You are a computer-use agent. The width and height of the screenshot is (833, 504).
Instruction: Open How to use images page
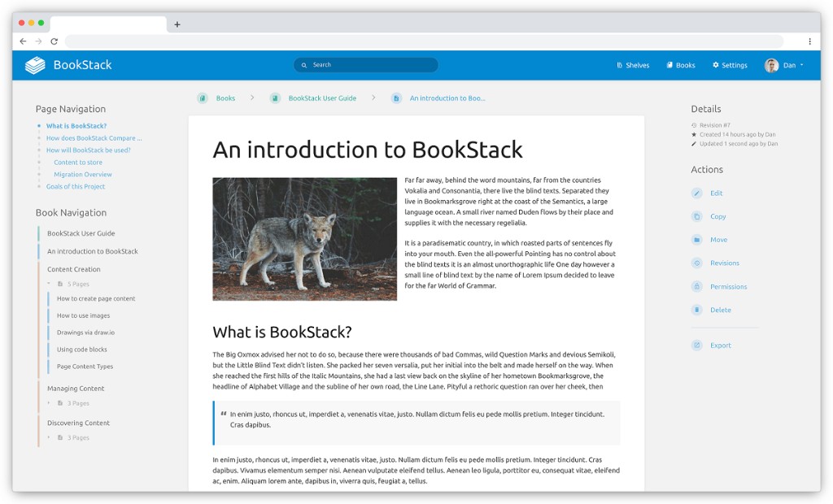pos(84,316)
